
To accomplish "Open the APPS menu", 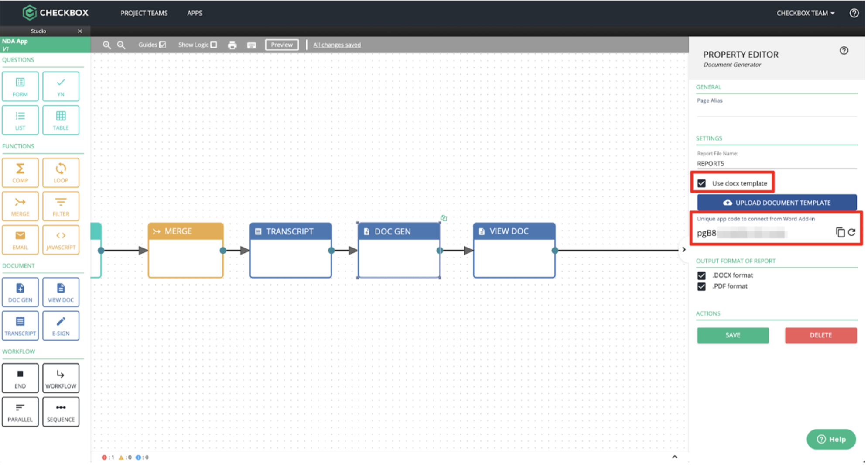I will [x=195, y=13].
